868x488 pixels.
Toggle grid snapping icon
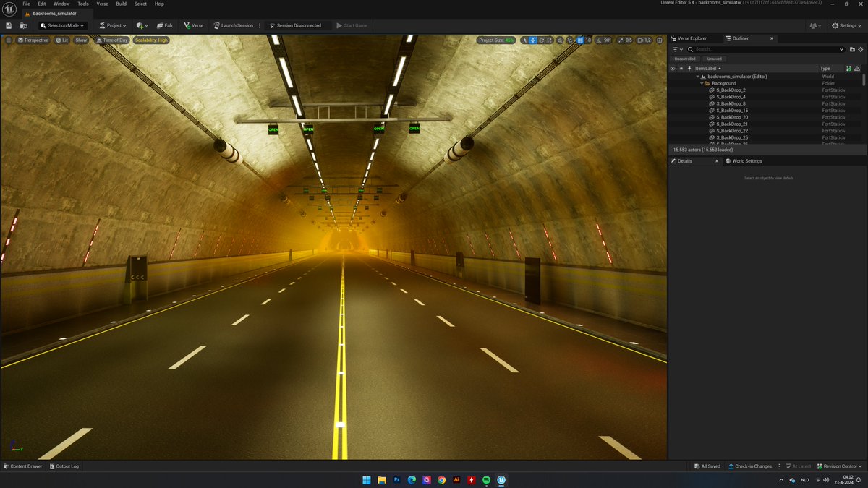(x=580, y=40)
